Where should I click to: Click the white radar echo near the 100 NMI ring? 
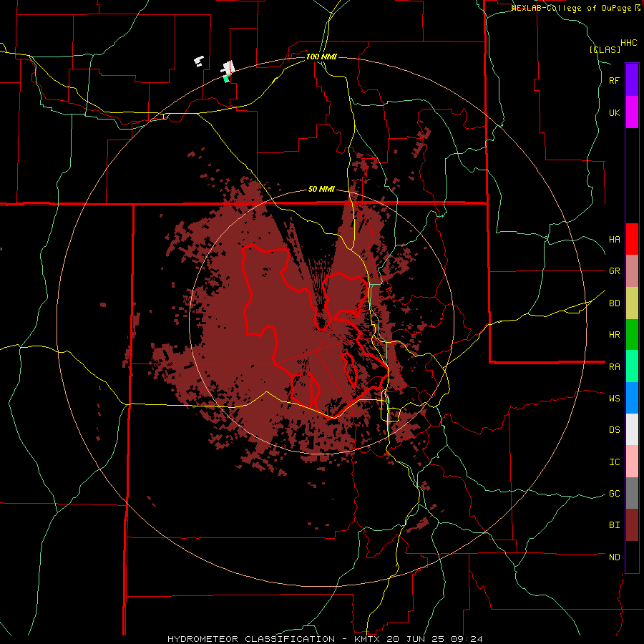pyautogui.click(x=228, y=67)
